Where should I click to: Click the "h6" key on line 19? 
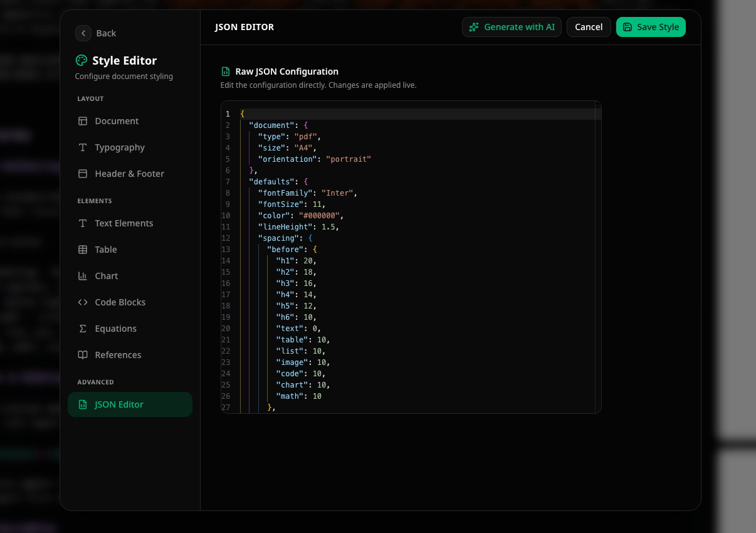tap(285, 317)
